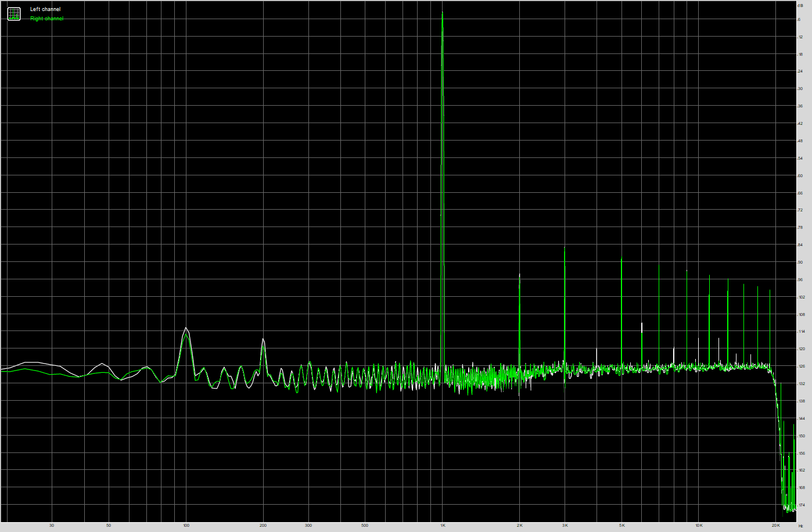The height and width of the screenshot is (532, 812).
Task: Click the 5K harmonic peak tip
Action: (x=621, y=258)
